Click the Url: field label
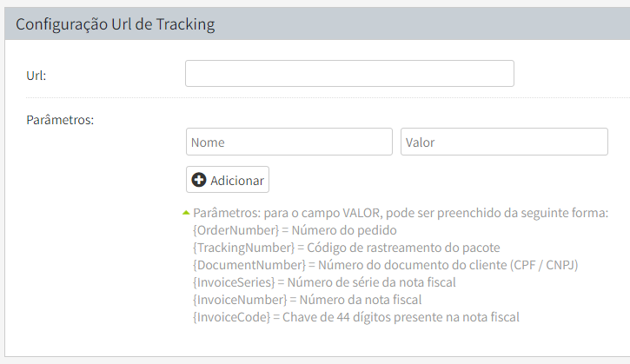 point(36,75)
